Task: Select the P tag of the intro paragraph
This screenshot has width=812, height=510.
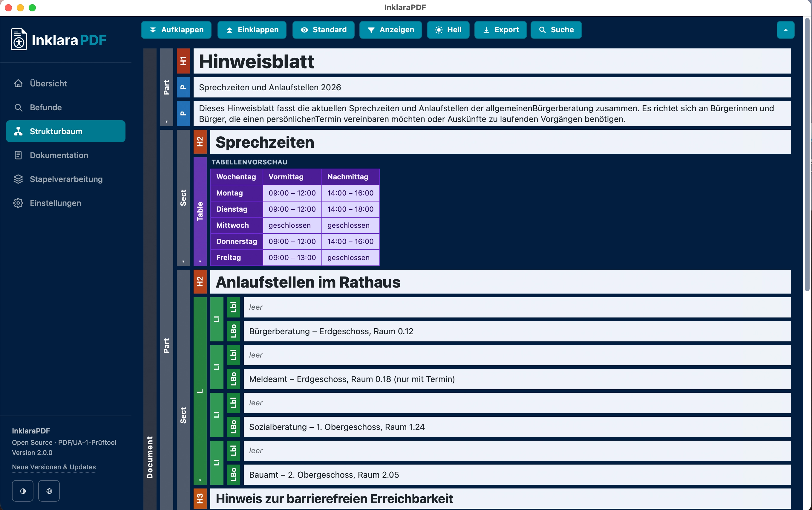Action: (183, 114)
